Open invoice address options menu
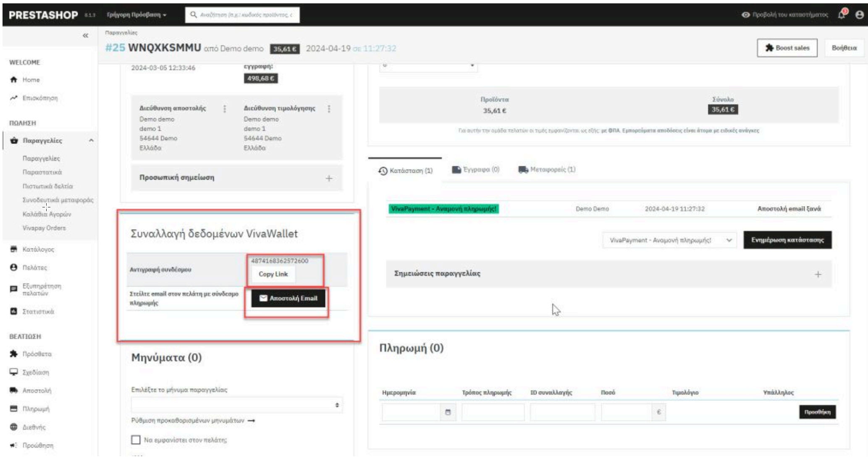The width and height of the screenshot is (868, 458). [x=329, y=109]
